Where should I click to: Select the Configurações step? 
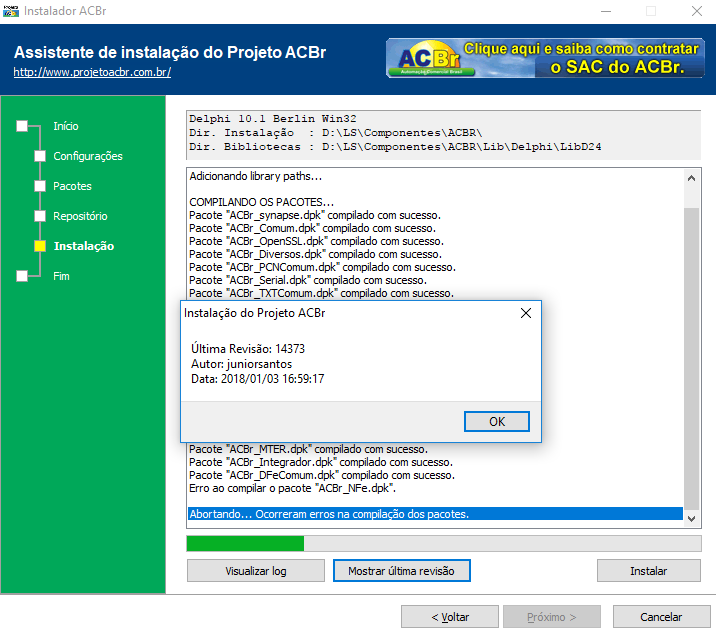(x=88, y=156)
